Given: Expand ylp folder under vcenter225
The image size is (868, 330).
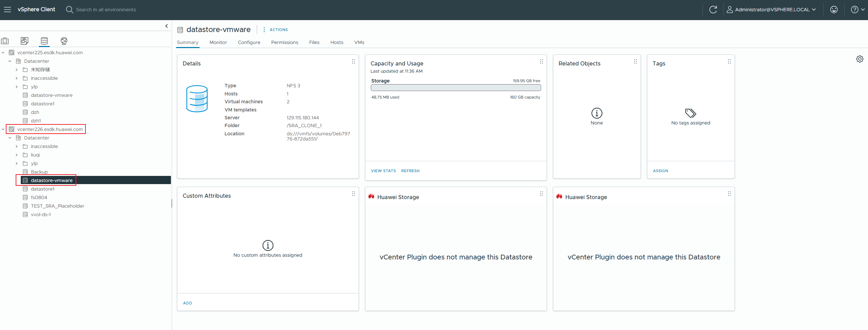Looking at the screenshot, I should 16,87.
